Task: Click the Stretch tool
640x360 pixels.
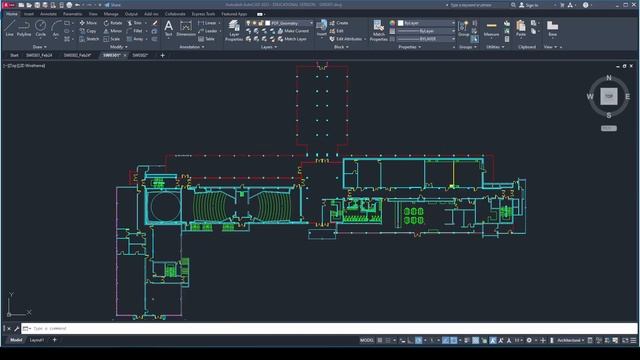Action: pyautogui.click(x=89, y=39)
